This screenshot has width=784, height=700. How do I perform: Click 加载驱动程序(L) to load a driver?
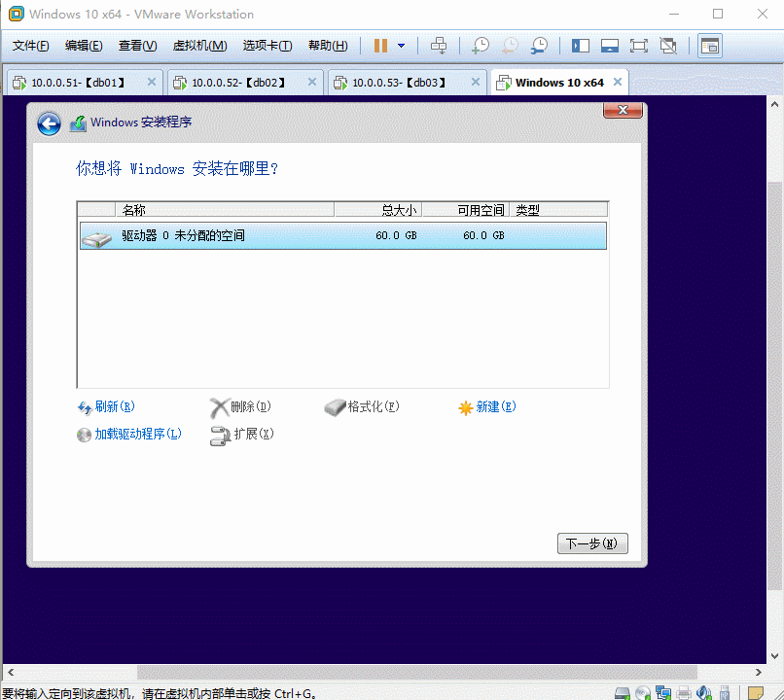pos(129,434)
